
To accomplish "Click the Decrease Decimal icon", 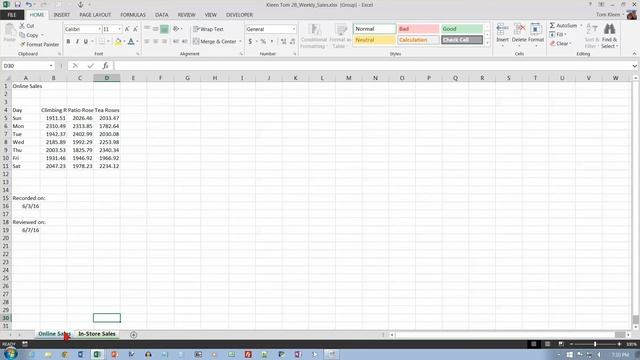I will coord(293,41).
